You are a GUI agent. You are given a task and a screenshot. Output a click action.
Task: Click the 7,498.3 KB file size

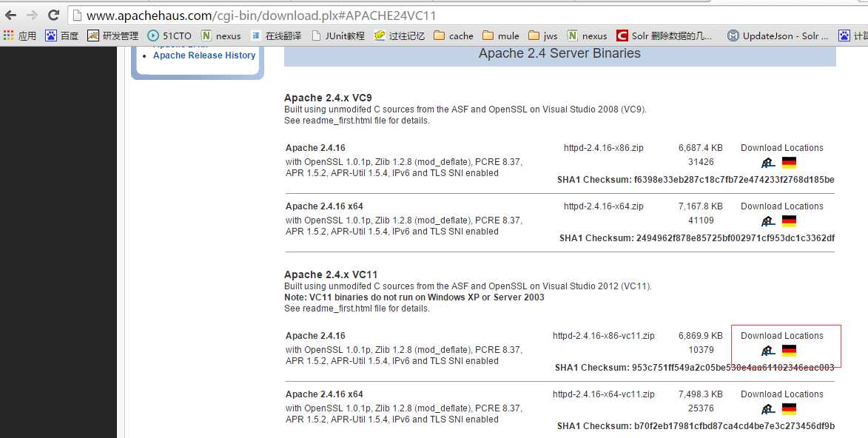pos(700,394)
